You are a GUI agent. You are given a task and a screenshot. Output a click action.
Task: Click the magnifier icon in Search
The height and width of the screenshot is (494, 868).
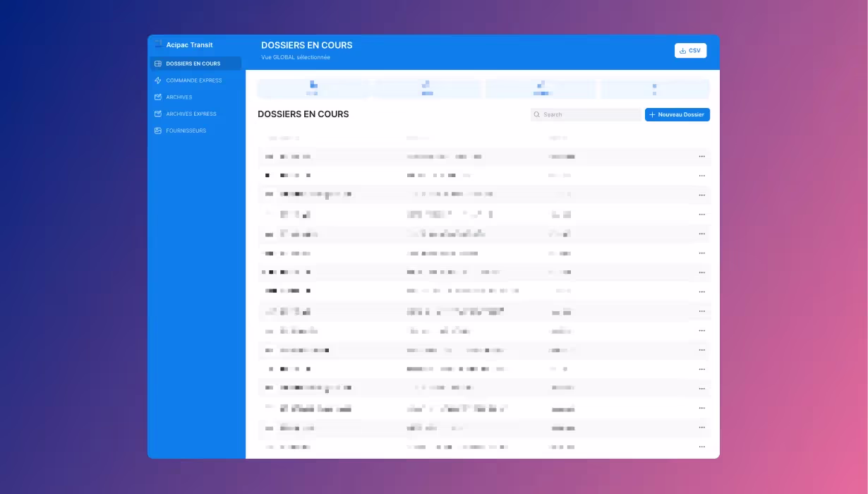coord(537,114)
